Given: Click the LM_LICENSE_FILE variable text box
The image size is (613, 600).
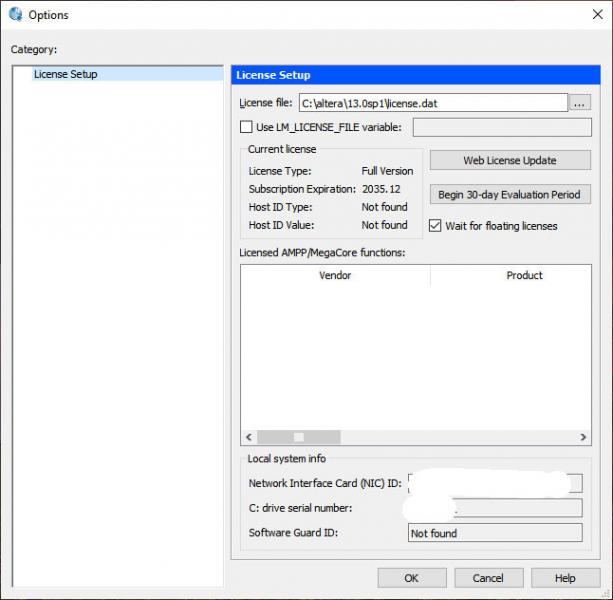Looking at the screenshot, I should (501, 127).
